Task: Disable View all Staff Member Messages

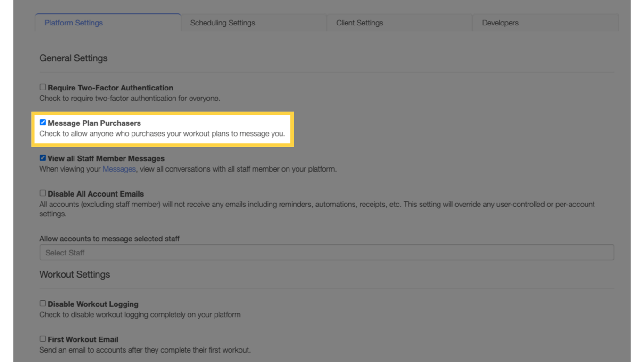Action: [42, 157]
